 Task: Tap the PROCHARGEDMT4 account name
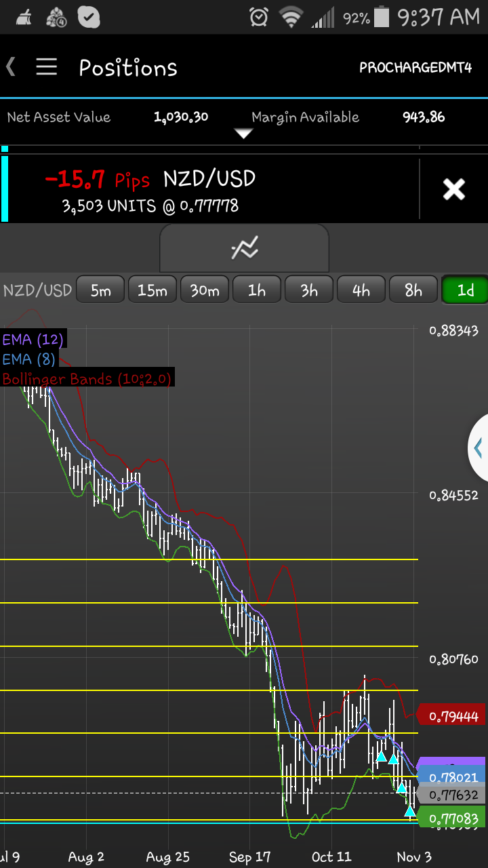click(415, 67)
